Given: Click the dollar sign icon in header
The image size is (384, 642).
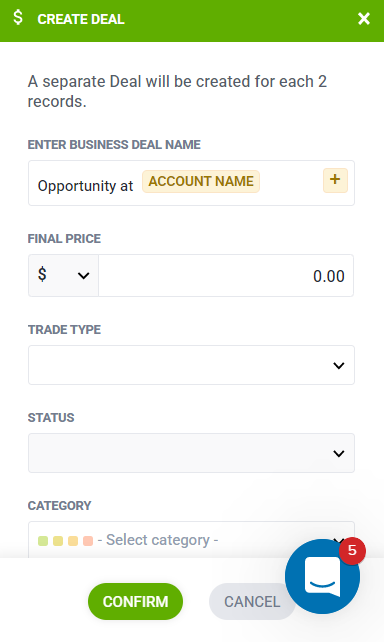Looking at the screenshot, I should click(18, 18).
